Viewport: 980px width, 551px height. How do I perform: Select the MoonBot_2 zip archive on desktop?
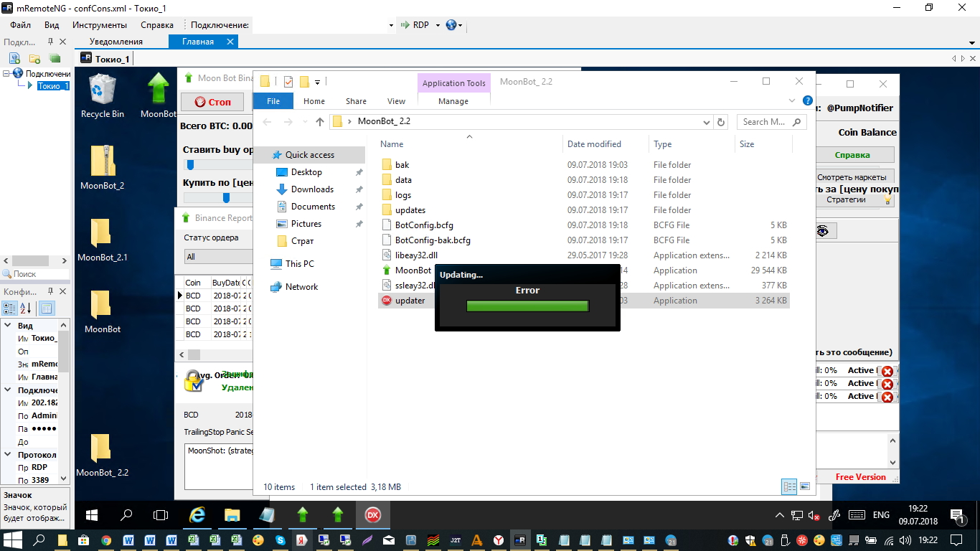102,167
